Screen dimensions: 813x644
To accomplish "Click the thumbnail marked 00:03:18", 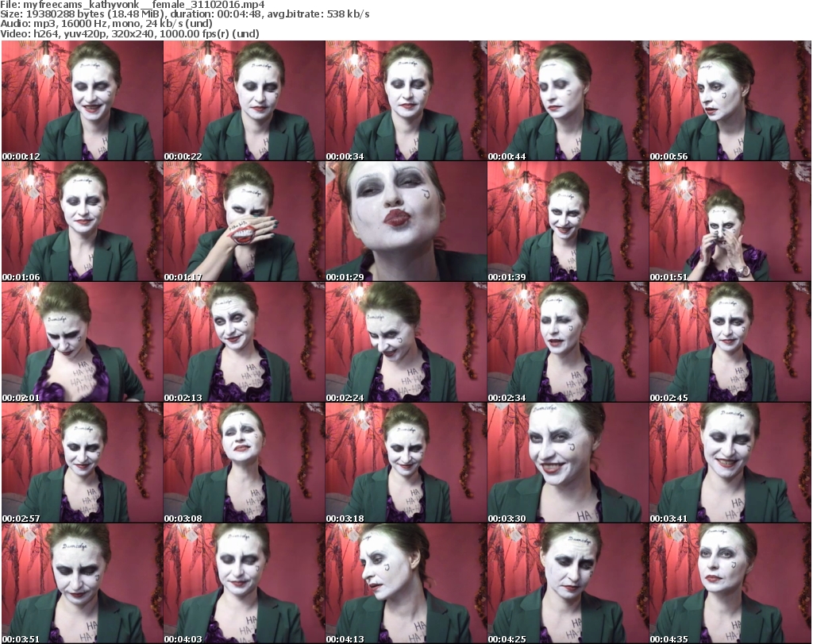I will [406, 463].
